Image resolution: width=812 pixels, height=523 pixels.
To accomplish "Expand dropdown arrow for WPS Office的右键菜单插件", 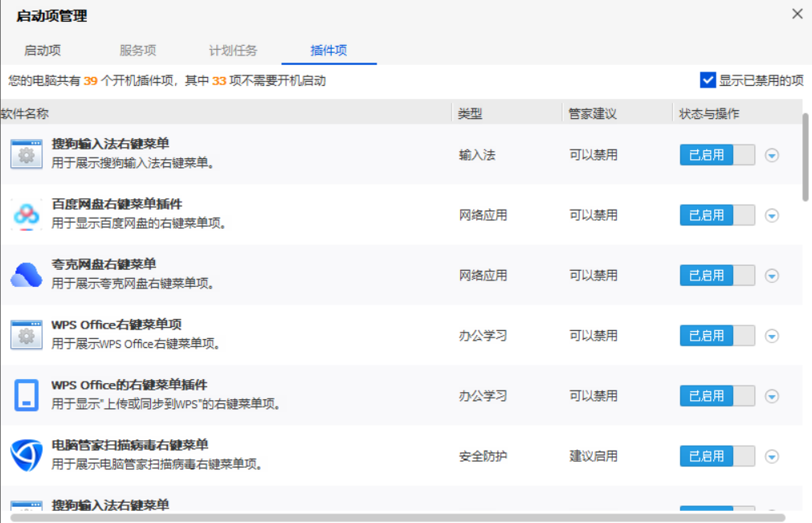I will pyautogui.click(x=772, y=396).
